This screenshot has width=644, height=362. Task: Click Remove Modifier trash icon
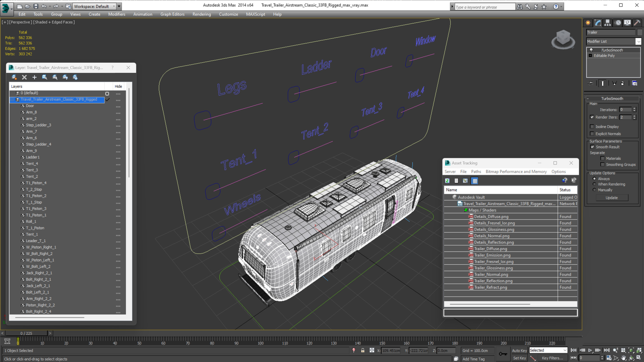(623, 83)
